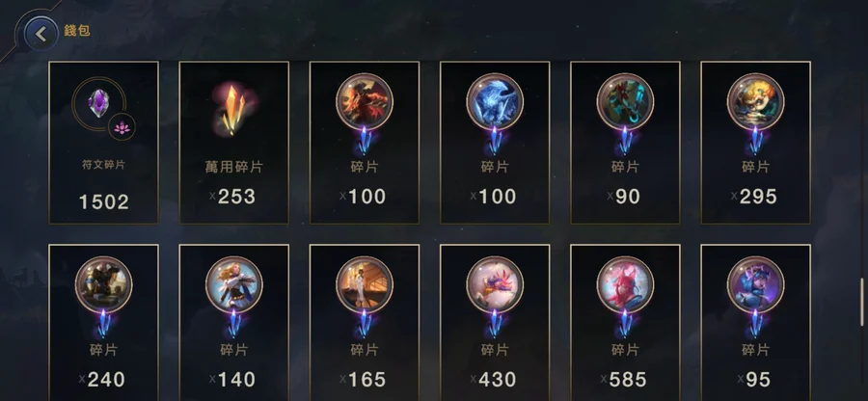The image size is (868, 401).
Task: Click the back arrow next to 錢包
Action: point(41,33)
